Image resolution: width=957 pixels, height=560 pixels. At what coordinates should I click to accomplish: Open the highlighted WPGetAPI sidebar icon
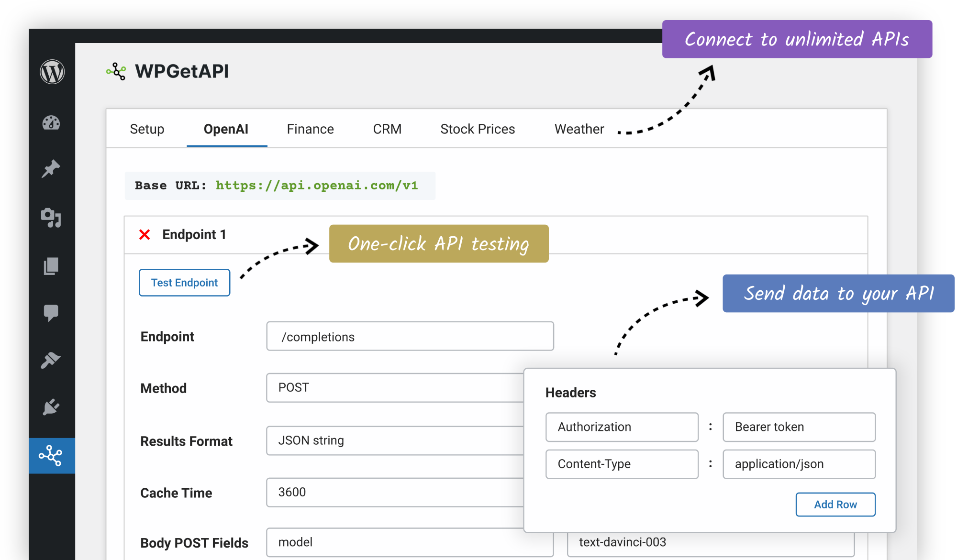pos(52,456)
